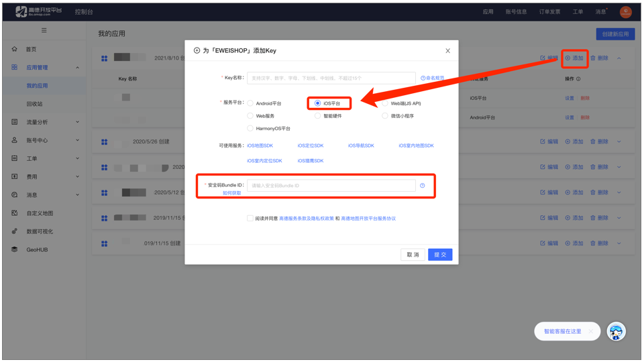Select the Web服务 radio button
Viewport: 644px width, 362px height.
pos(250,116)
